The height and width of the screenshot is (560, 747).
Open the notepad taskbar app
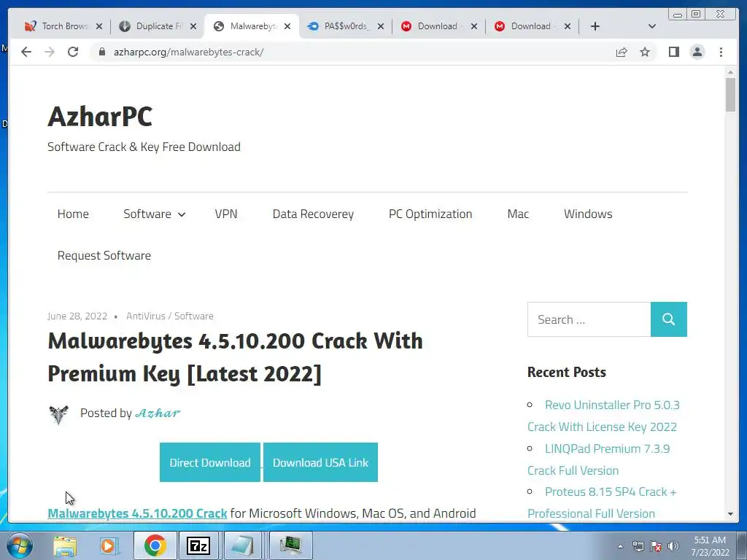(x=244, y=545)
